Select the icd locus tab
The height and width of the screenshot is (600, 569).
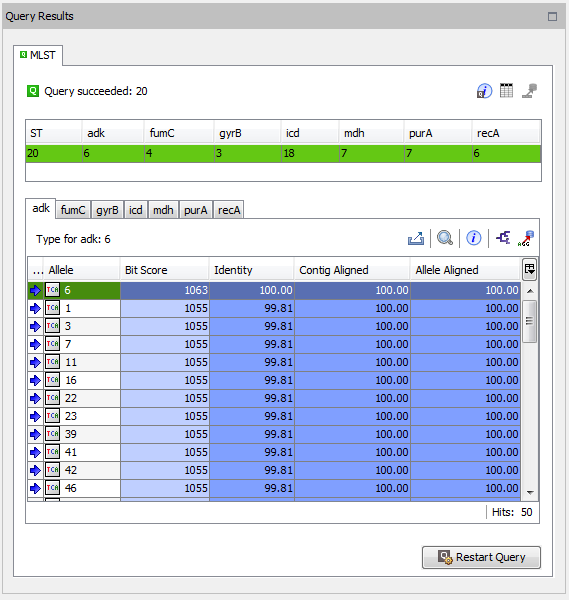pos(135,210)
